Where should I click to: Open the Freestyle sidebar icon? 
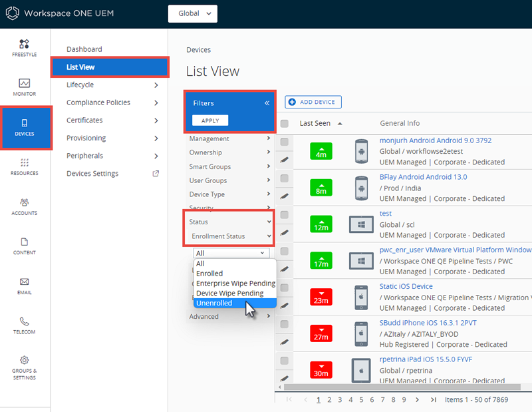tap(24, 44)
